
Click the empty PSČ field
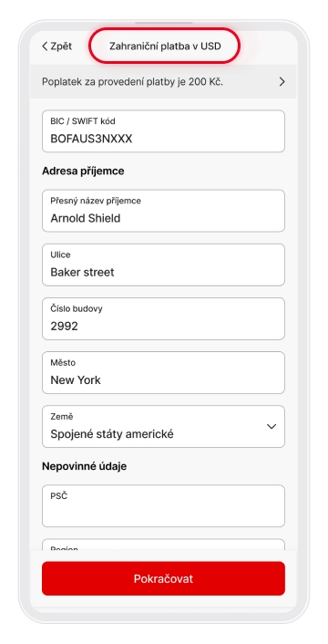tap(163, 506)
